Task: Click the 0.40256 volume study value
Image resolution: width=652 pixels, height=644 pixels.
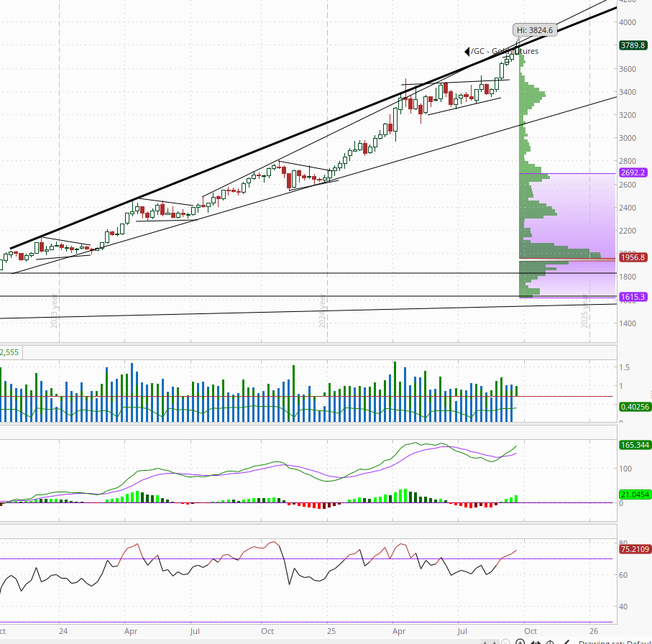Action: pyautogui.click(x=635, y=407)
